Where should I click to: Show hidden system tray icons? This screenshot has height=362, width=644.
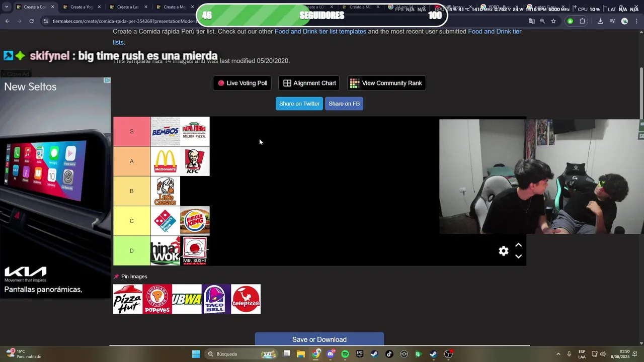[x=558, y=354]
